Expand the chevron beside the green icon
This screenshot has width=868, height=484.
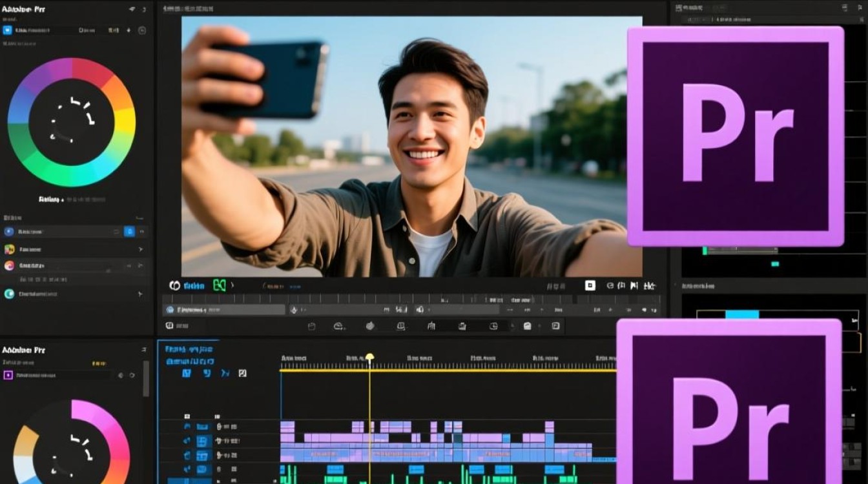coord(232,285)
